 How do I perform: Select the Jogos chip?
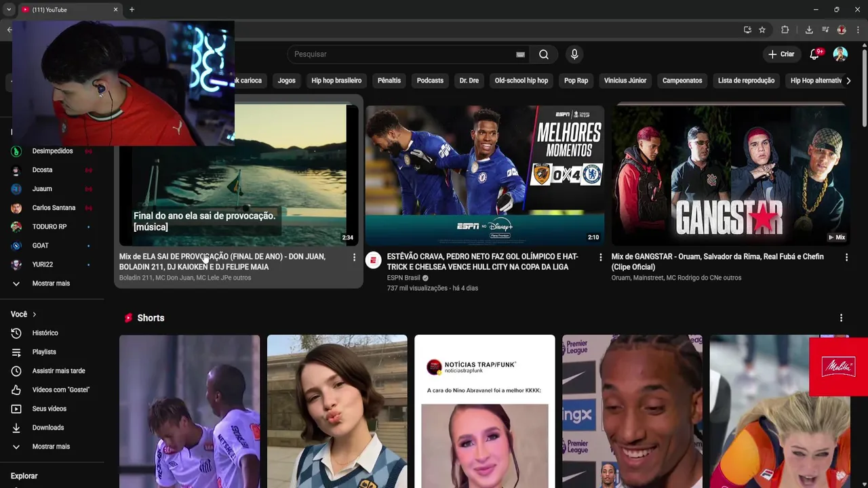click(x=286, y=81)
